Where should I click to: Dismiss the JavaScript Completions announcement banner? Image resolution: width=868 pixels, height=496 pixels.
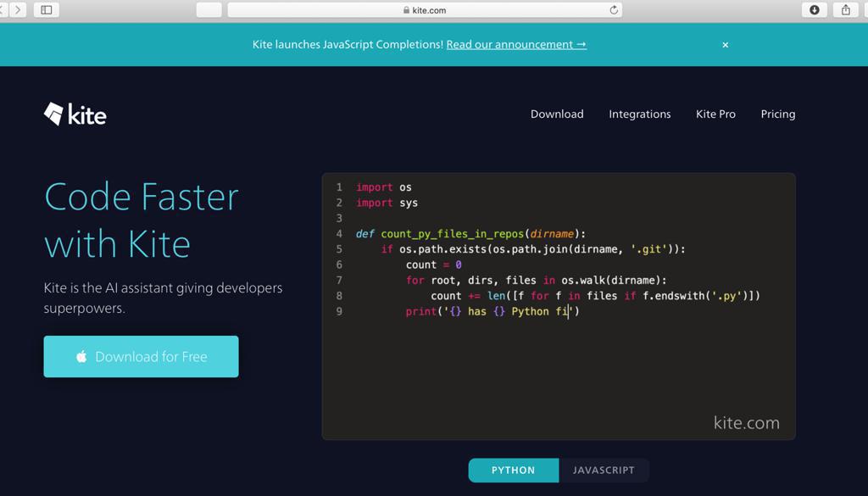726,45
